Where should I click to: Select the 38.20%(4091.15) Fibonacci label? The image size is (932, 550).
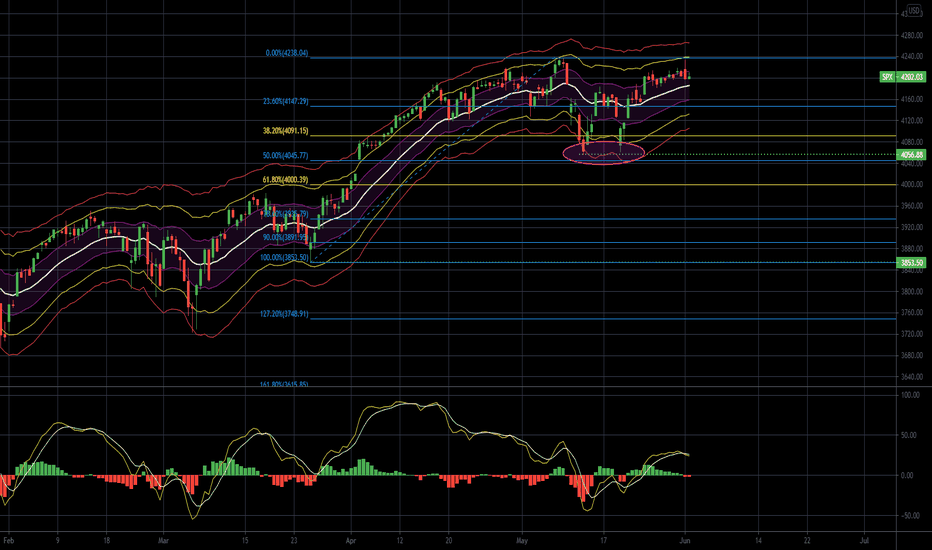click(286, 131)
